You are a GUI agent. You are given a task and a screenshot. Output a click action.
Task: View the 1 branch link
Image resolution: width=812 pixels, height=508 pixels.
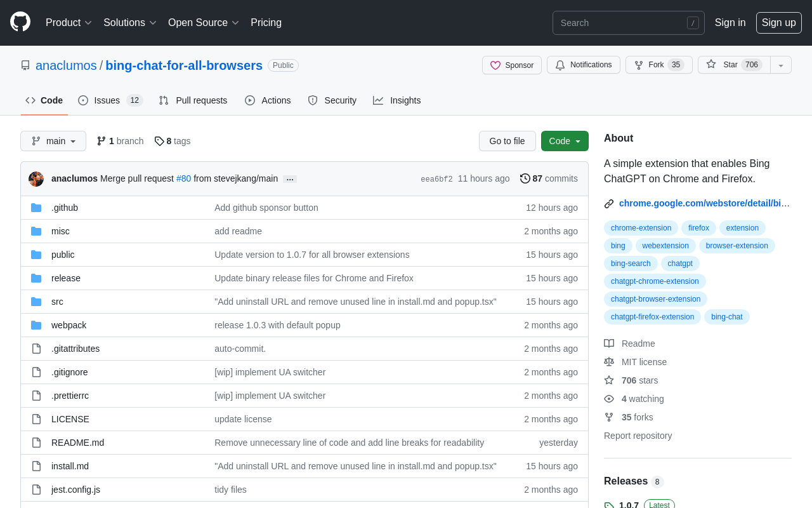(120, 141)
